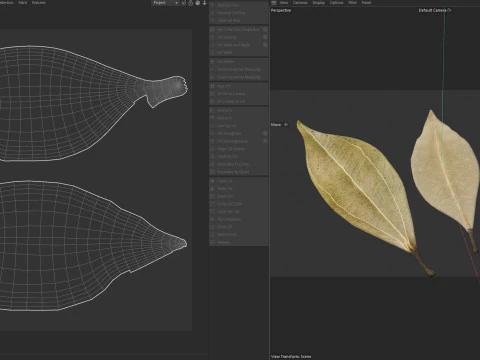
Task: Open the viewport Display menu
Action: coord(319,3)
